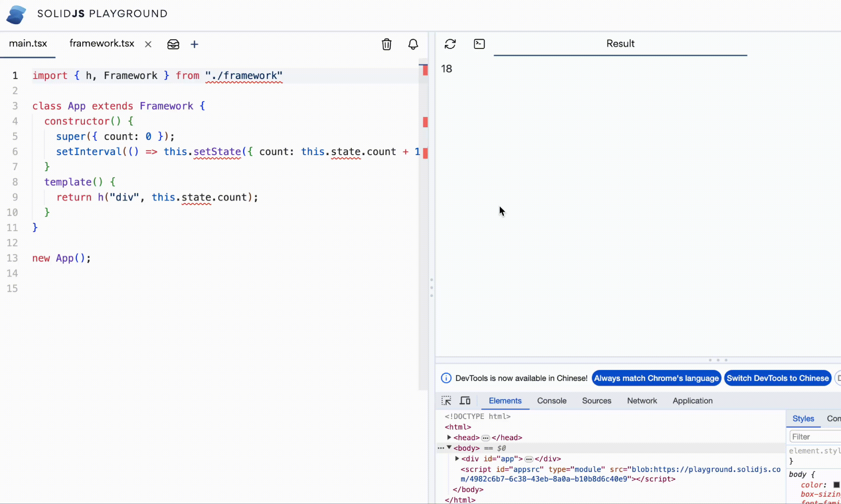Select the inspect element picker icon

coord(446,401)
